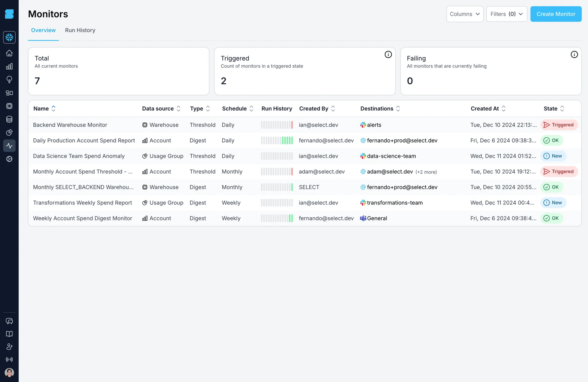
Task: Click Usage Group icon in Data Science row
Action: [x=145, y=156]
